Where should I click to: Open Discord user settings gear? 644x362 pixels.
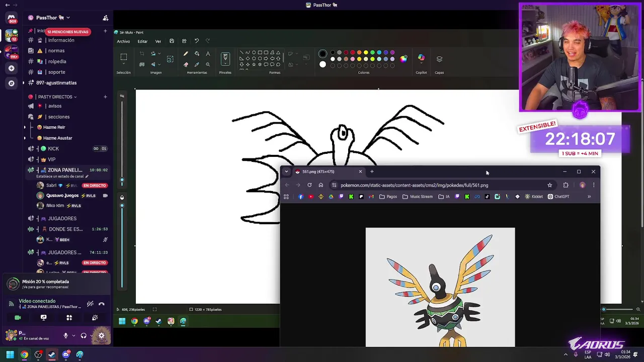pos(101,335)
